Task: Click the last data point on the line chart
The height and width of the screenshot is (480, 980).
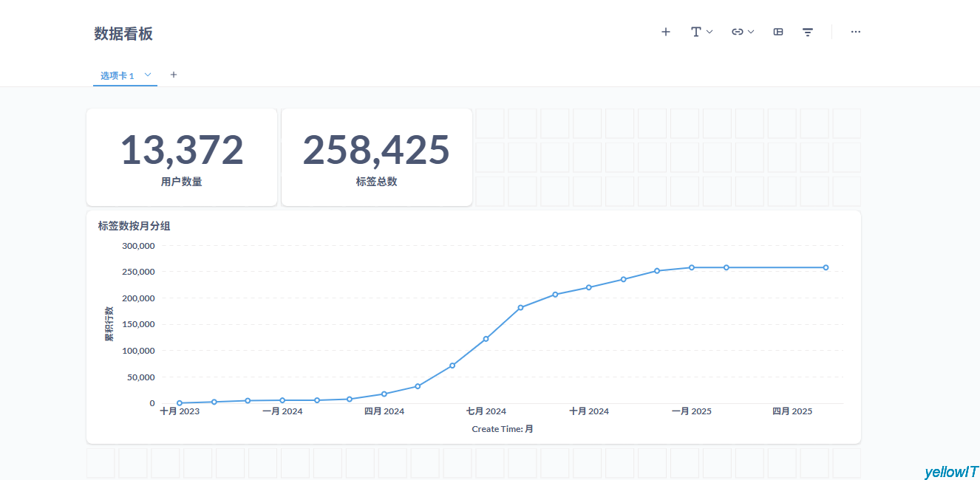Action: (x=826, y=267)
